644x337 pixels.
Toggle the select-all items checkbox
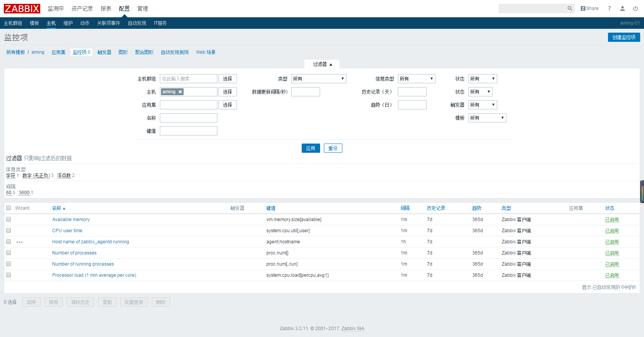pyautogui.click(x=8, y=208)
